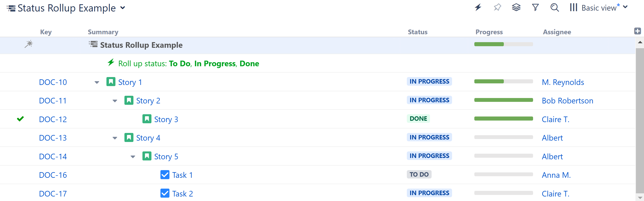644x201 pixels.
Task: Open search with the magnifier icon
Action: pos(554,7)
